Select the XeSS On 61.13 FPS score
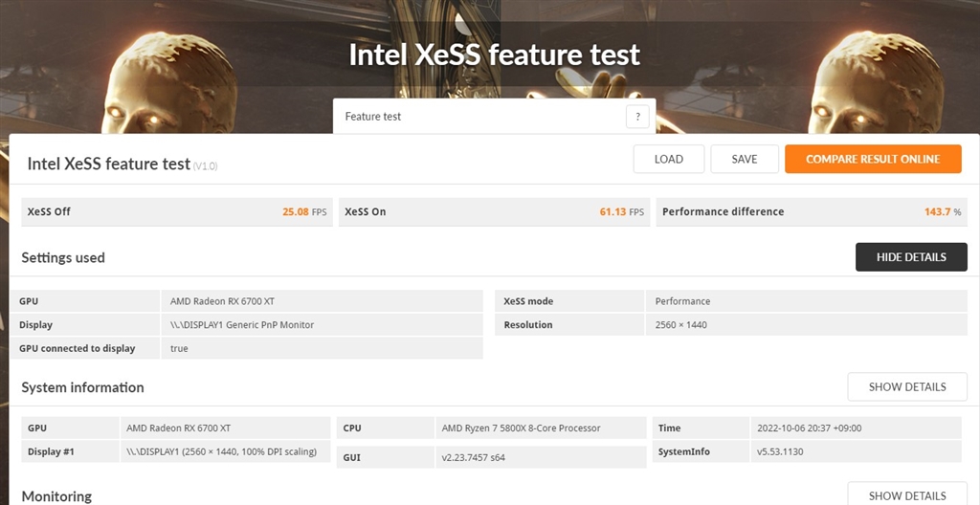Image resolution: width=980 pixels, height=505 pixels. click(x=612, y=211)
